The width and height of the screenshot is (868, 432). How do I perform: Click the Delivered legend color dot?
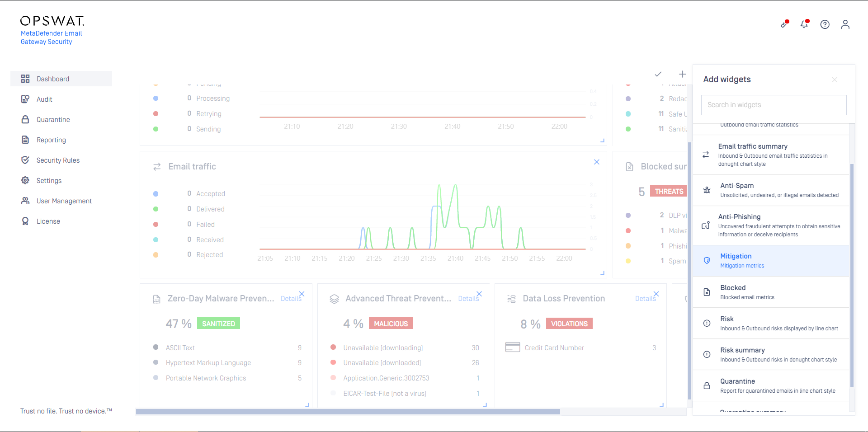point(156,209)
